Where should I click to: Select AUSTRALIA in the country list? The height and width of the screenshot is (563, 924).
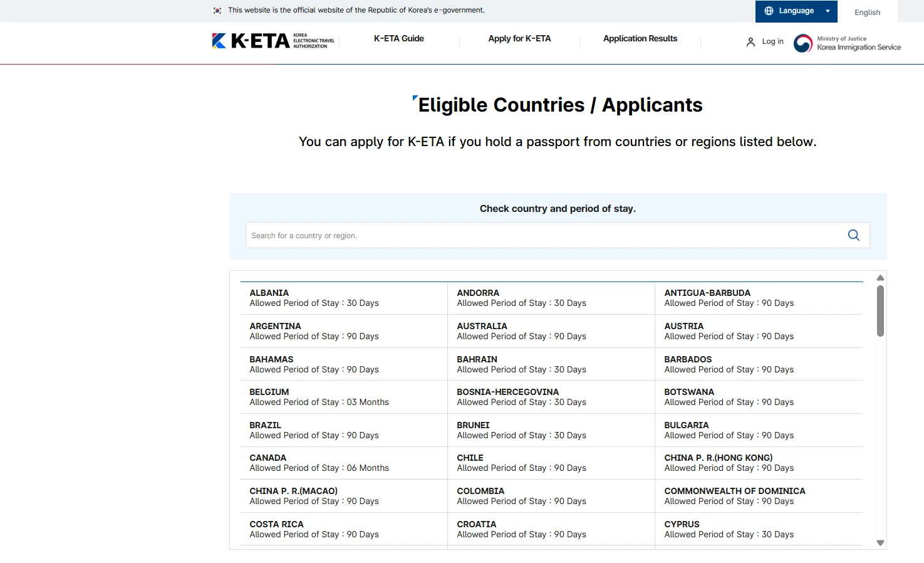(x=551, y=331)
